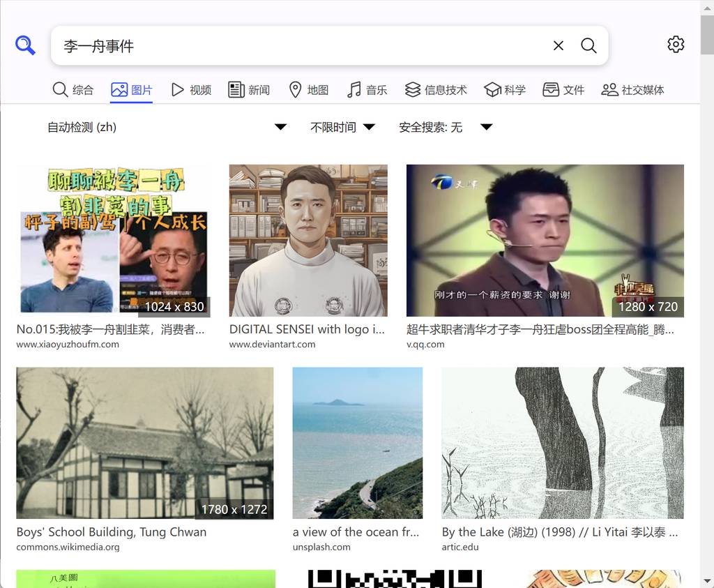Switch to the 视频 videos tab
The width and height of the screenshot is (714, 588).
tap(191, 90)
